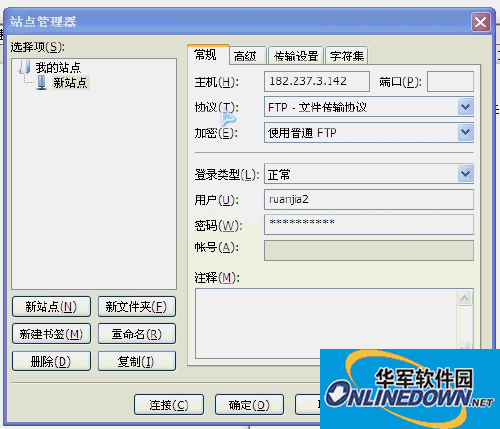The height and width of the screenshot is (429, 500).
Task: Open the 高级 tab
Action: pos(247,56)
